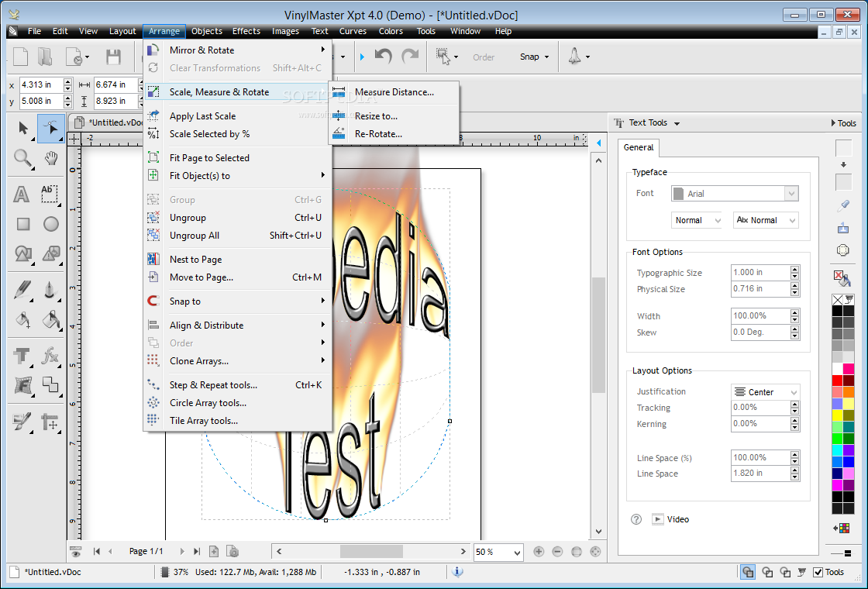868x589 pixels.
Task: Click the zoom in plus icon
Action: [x=539, y=551]
